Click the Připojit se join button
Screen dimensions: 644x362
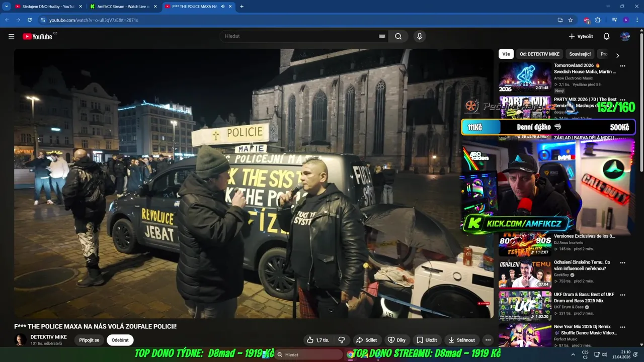click(89, 340)
